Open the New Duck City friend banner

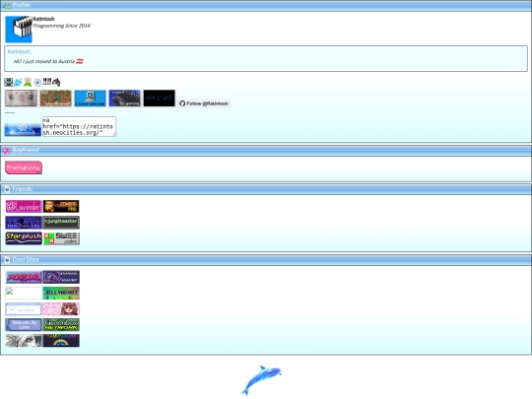pyautogui.click(x=24, y=223)
